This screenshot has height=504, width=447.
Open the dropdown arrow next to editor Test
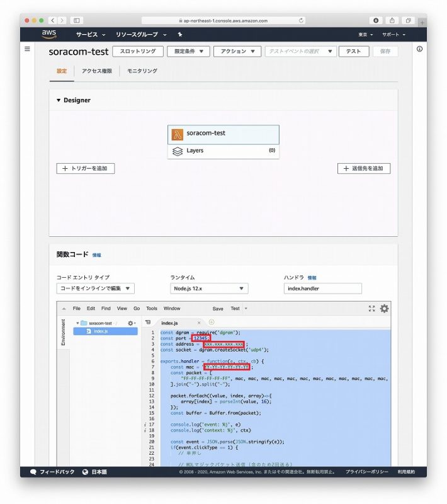pyautogui.click(x=246, y=309)
